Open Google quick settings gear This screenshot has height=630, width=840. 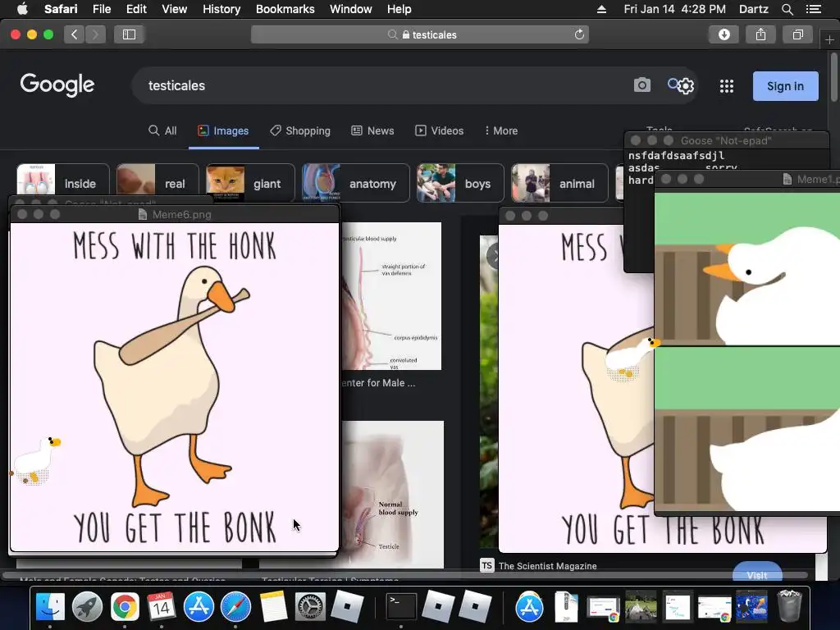pyautogui.click(x=687, y=86)
